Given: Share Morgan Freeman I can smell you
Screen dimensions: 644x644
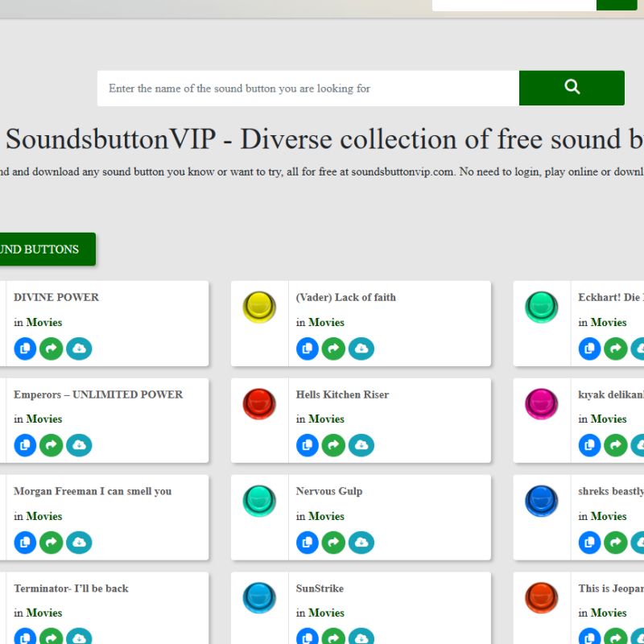Looking at the screenshot, I should [x=51, y=543].
